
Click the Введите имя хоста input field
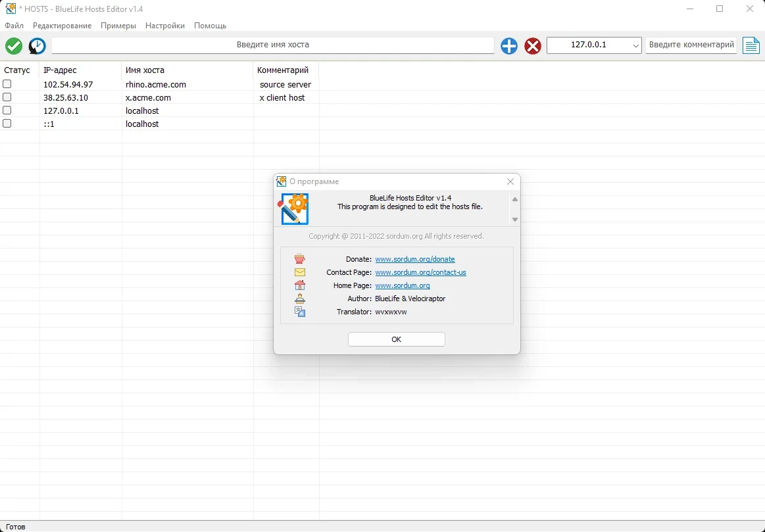click(273, 45)
